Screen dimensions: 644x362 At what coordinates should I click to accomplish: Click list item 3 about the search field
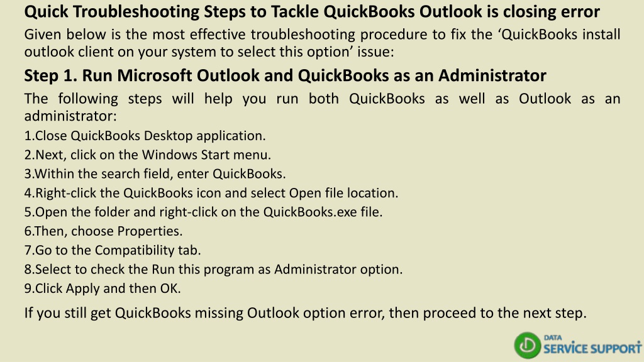pyautogui.click(x=155, y=174)
